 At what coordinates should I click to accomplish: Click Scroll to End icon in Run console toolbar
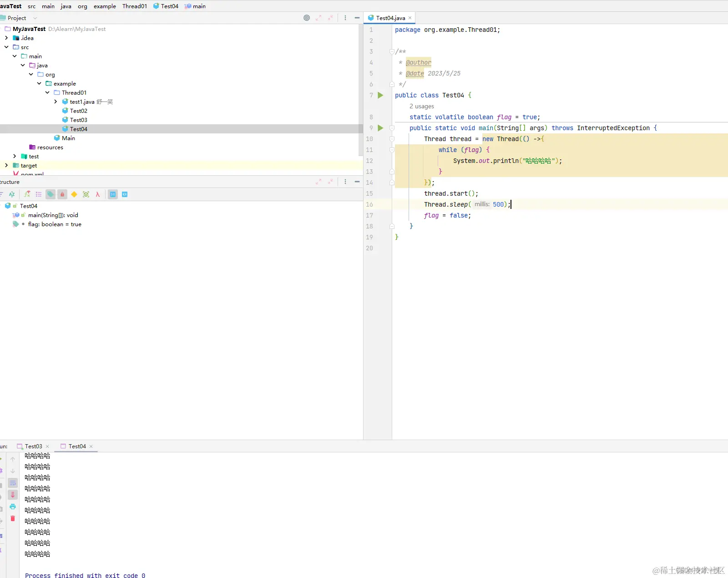[13, 495]
